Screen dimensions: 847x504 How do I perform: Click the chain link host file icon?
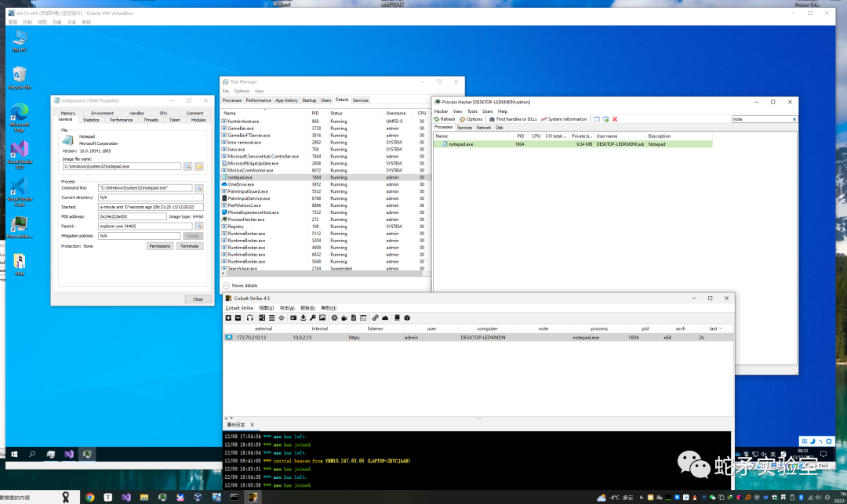tap(376, 317)
